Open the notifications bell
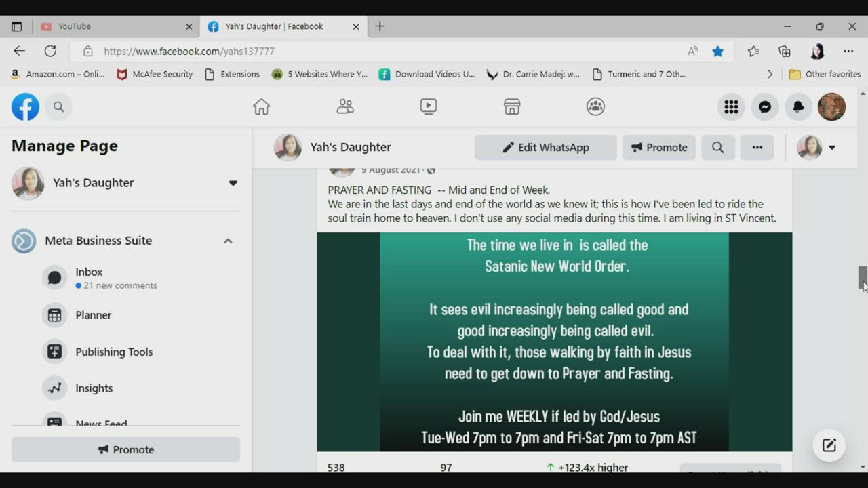The image size is (868, 488). point(798,107)
